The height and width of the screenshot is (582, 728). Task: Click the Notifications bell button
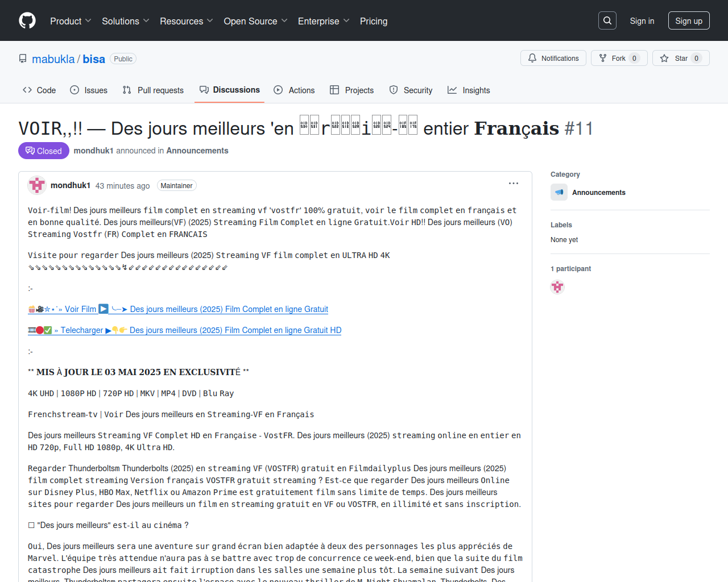[x=553, y=58]
